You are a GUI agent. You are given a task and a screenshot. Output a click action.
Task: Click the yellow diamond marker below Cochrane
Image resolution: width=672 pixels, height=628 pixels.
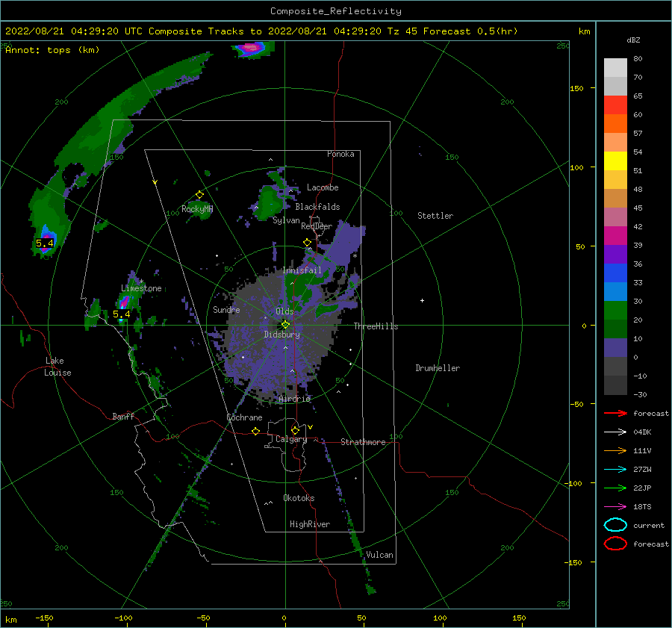coord(255,431)
